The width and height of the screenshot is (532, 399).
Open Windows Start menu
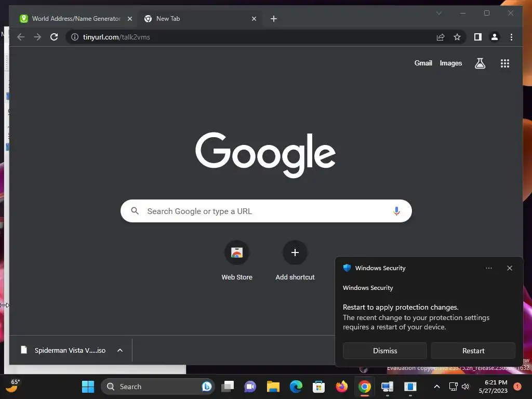click(88, 387)
